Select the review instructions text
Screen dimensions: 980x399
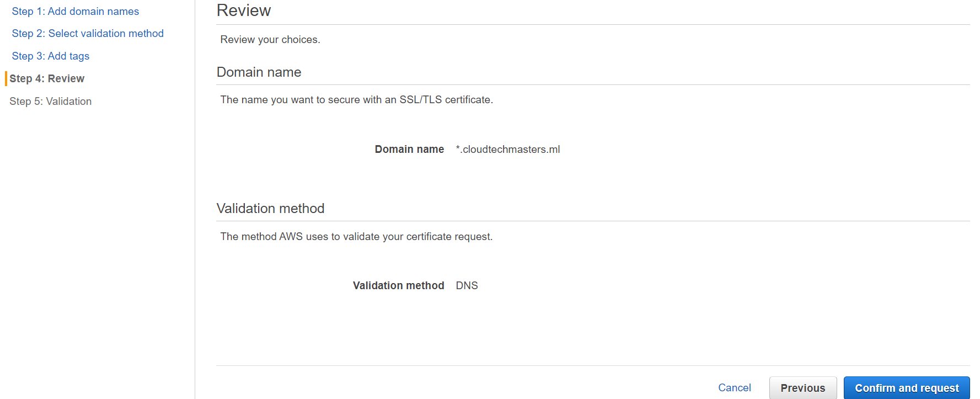coord(270,39)
